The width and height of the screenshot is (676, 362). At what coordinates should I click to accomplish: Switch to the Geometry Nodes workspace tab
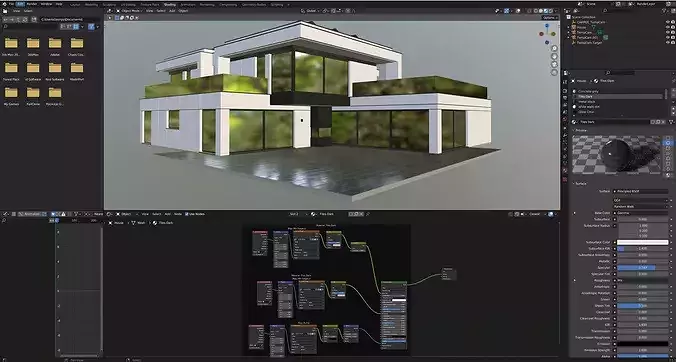click(x=254, y=4)
